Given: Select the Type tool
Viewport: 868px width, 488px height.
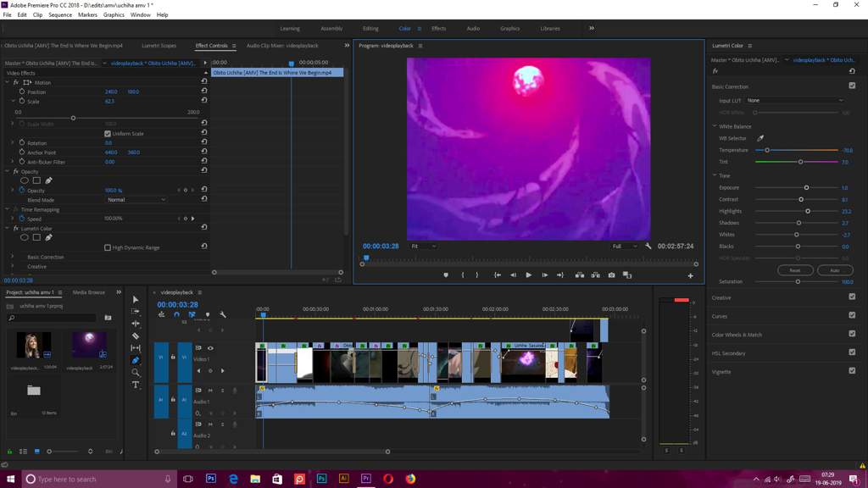Looking at the screenshot, I should pyautogui.click(x=135, y=385).
